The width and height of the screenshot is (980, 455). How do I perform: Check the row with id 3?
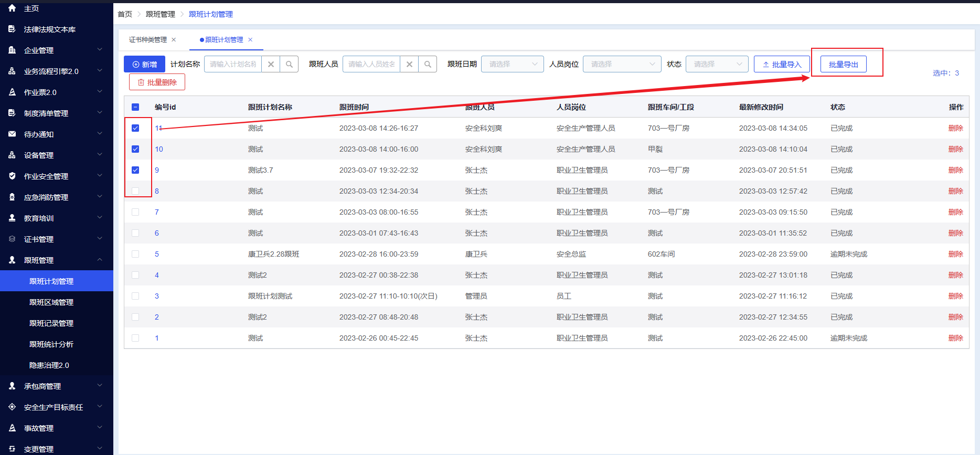[x=135, y=296]
